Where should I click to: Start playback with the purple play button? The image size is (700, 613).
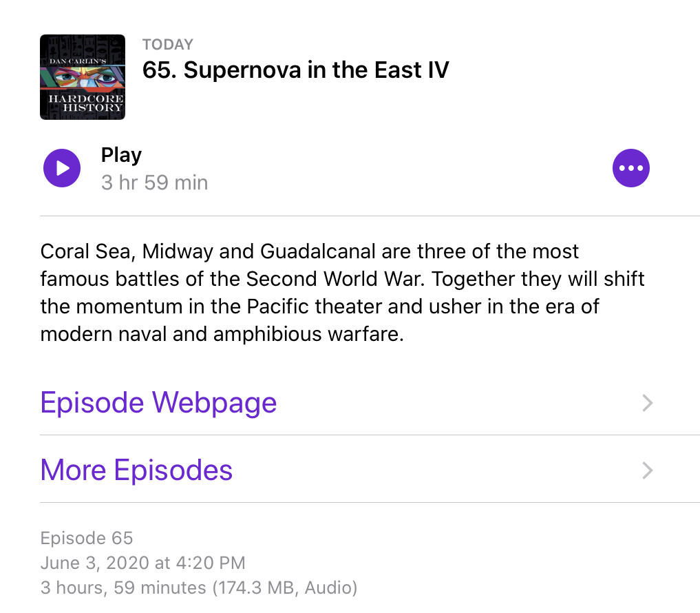[x=62, y=168]
